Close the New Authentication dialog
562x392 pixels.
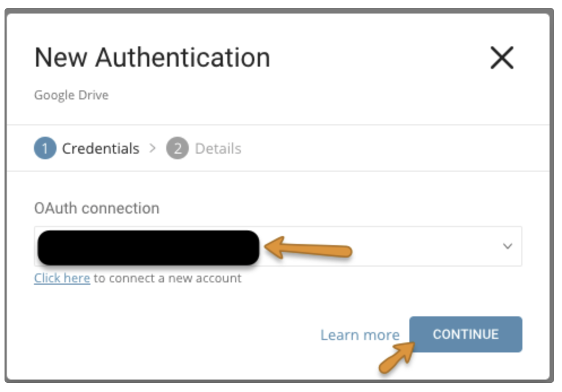coord(502,58)
